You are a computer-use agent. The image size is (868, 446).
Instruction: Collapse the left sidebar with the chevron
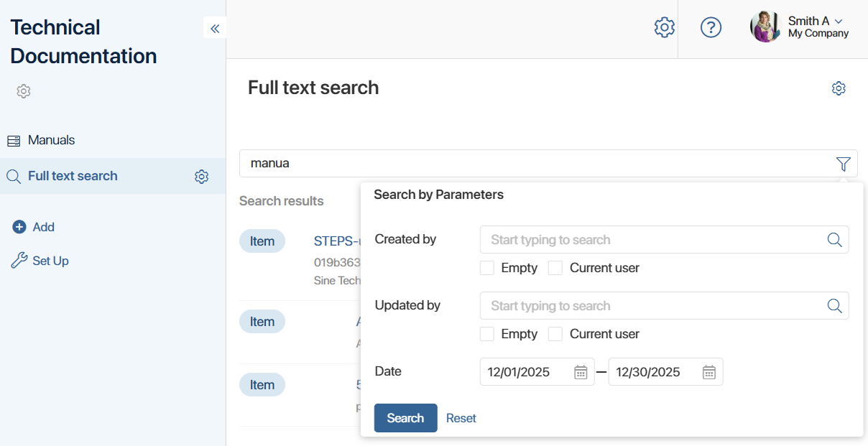[x=214, y=28]
